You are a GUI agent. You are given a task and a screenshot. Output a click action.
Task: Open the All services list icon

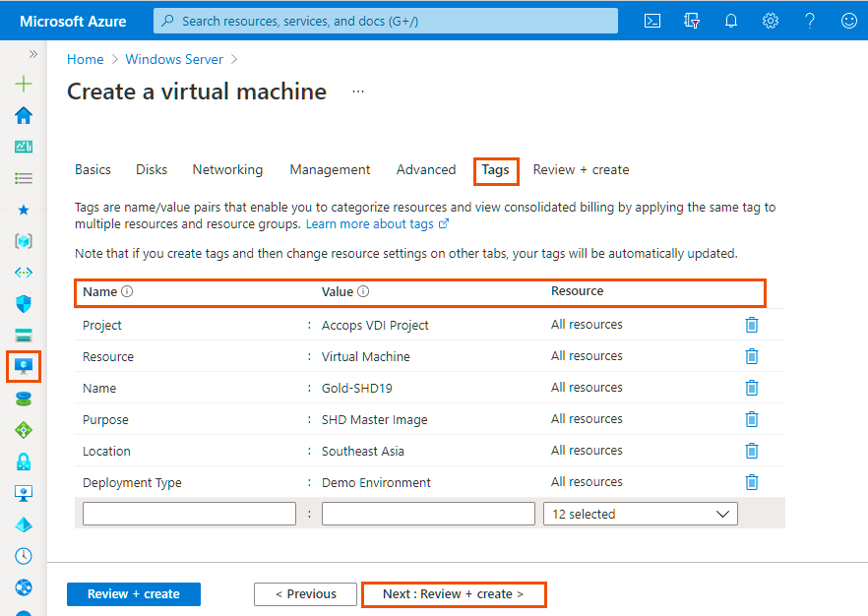[x=24, y=178]
